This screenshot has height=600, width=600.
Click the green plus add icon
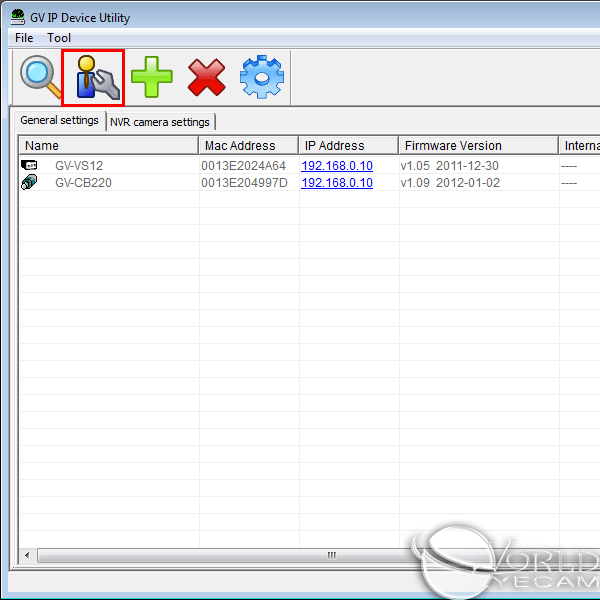tap(152, 77)
